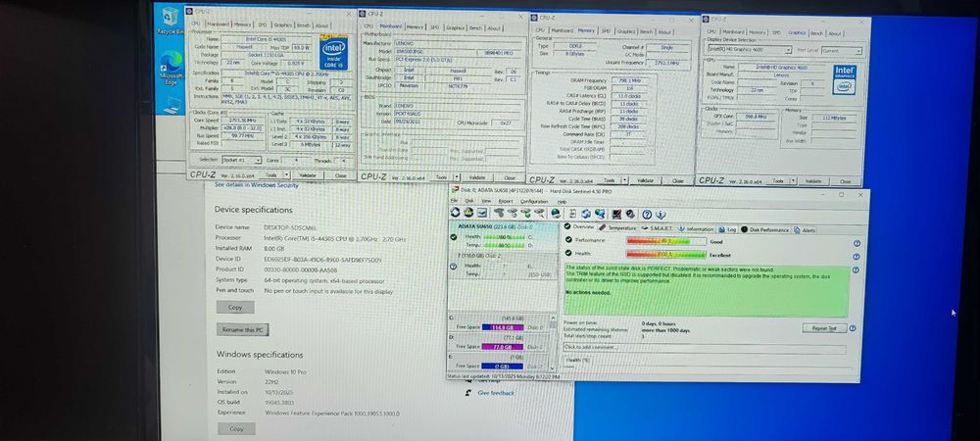Click the help icon beside the Performance rating
The image size is (980, 441).
click(x=857, y=244)
